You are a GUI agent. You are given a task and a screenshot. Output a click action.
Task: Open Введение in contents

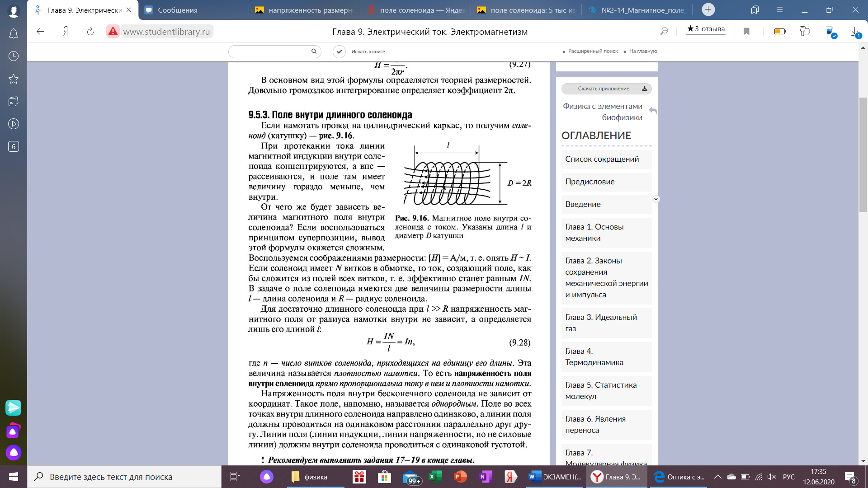click(x=606, y=204)
